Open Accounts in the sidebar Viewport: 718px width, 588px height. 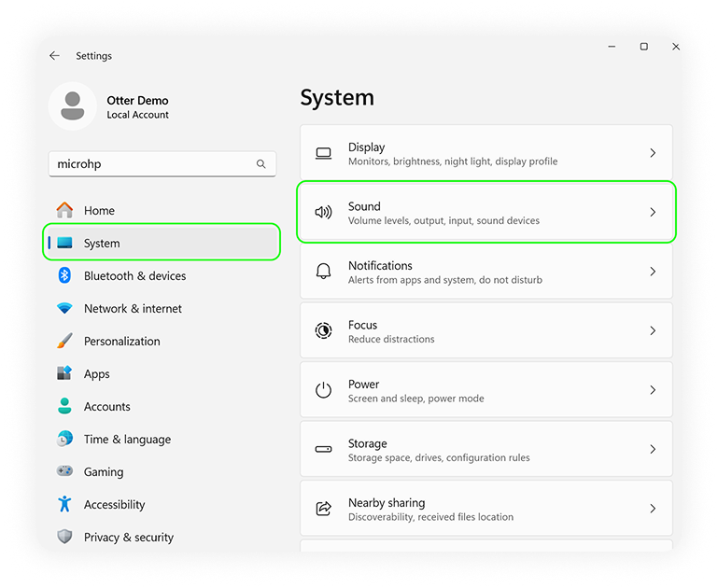pos(106,407)
